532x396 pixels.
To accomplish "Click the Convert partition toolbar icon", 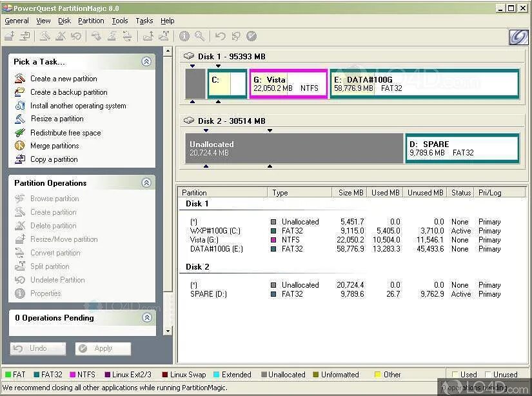I will coord(127,35).
